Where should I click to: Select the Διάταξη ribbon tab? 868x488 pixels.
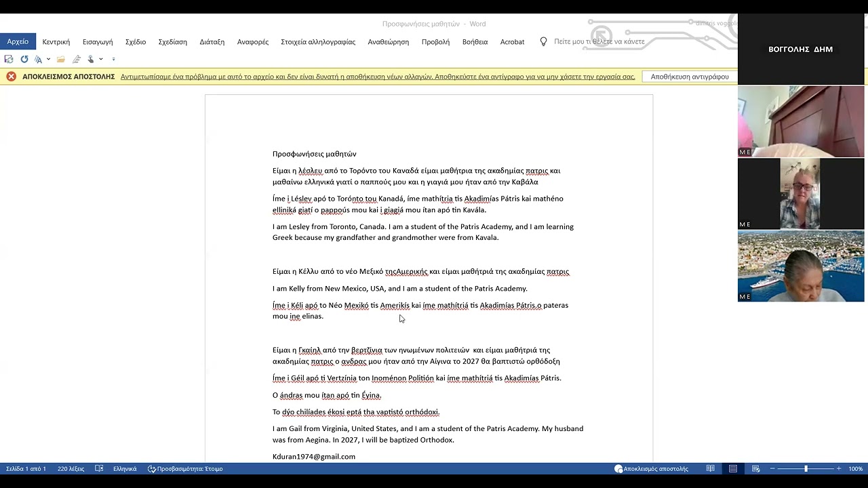(x=212, y=42)
